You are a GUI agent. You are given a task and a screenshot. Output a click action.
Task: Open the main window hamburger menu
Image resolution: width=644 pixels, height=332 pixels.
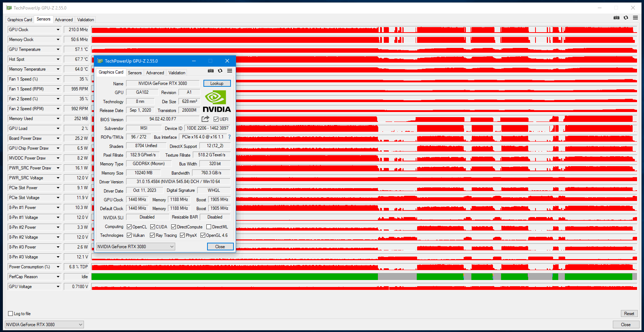(x=635, y=18)
